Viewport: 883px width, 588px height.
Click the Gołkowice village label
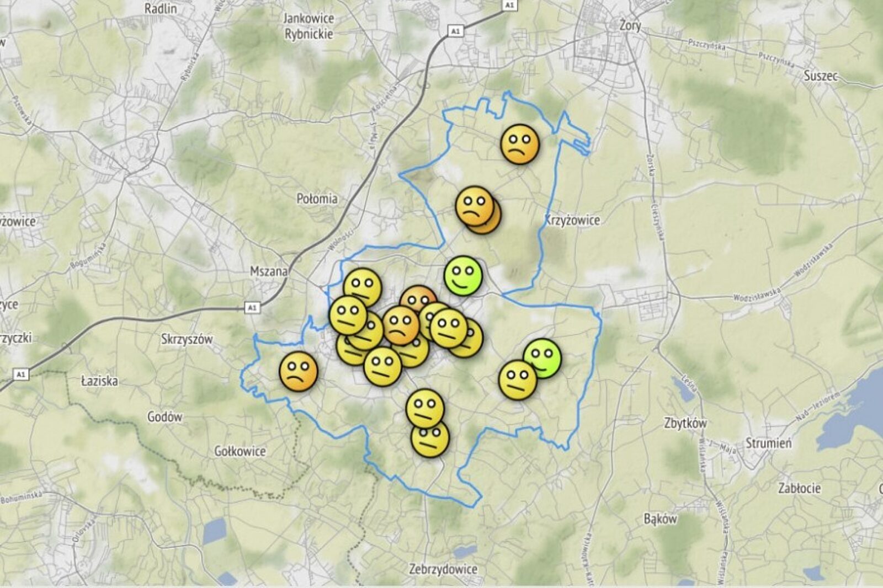pyautogui.click(x=240, y=451)
